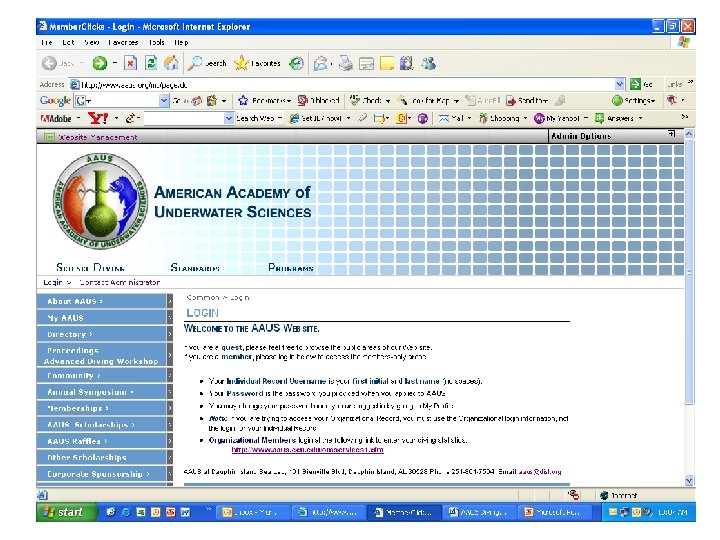Open the Tools menu
This screenshot has width=720, height=540.
157,42
